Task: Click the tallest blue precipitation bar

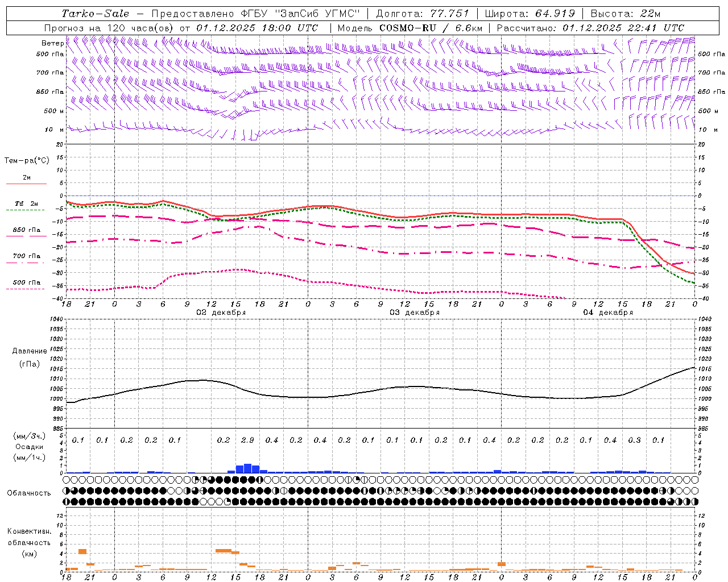Action: [247, 468]
